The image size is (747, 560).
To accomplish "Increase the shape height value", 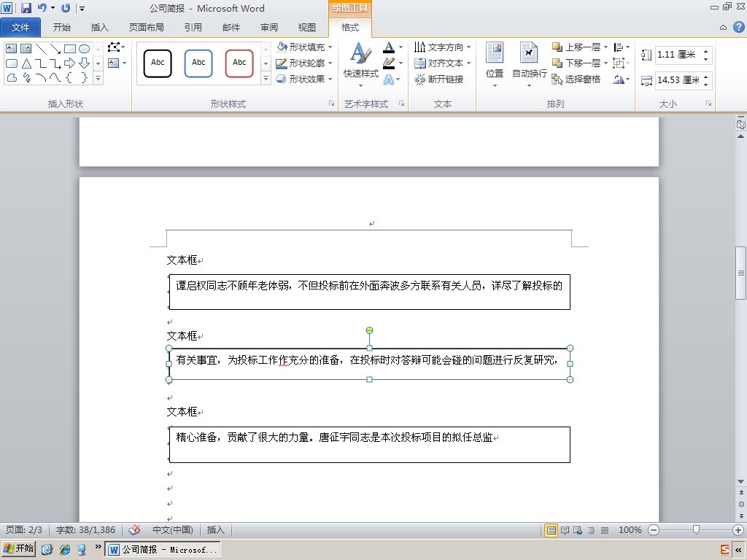I will 706,50.
